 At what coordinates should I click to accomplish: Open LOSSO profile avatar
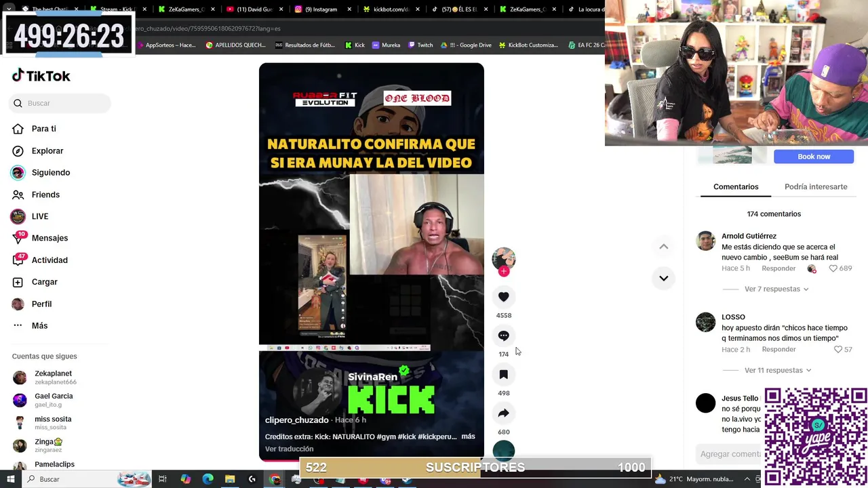706,322
